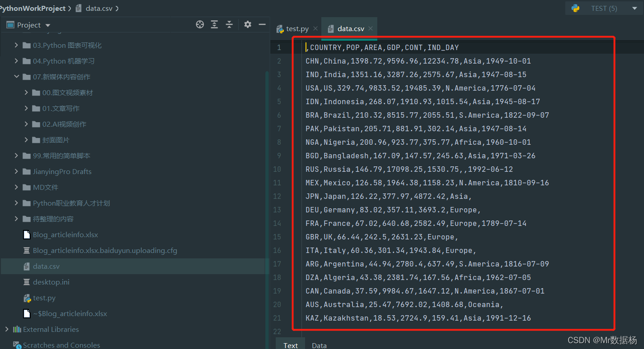Select the data.csv editor tab
This screenshot has width=644, height=349.
tap(350, 28)
